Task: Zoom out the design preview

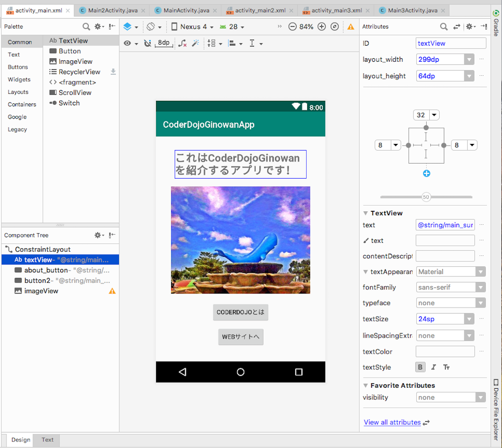Action: pyautogui.click(x=292, y=27)
